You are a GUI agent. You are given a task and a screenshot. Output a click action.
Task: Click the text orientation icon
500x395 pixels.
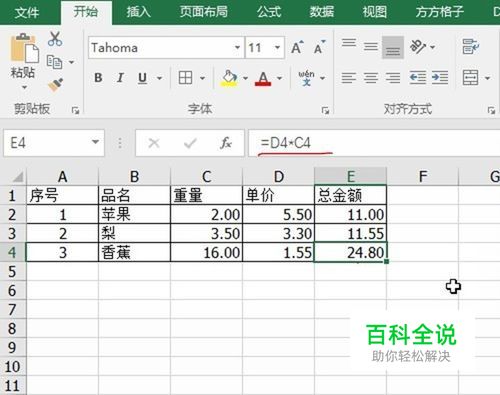418,47
